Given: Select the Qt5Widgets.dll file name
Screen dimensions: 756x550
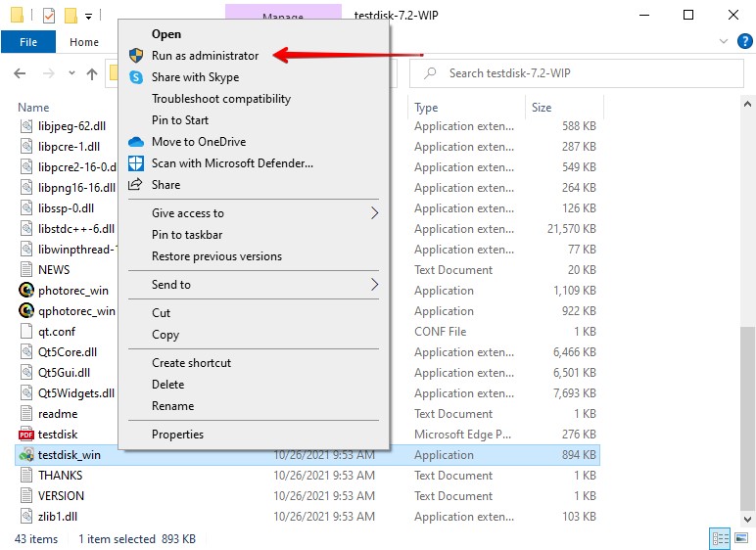Looking at the screenshot, I should tap(76, 393).
